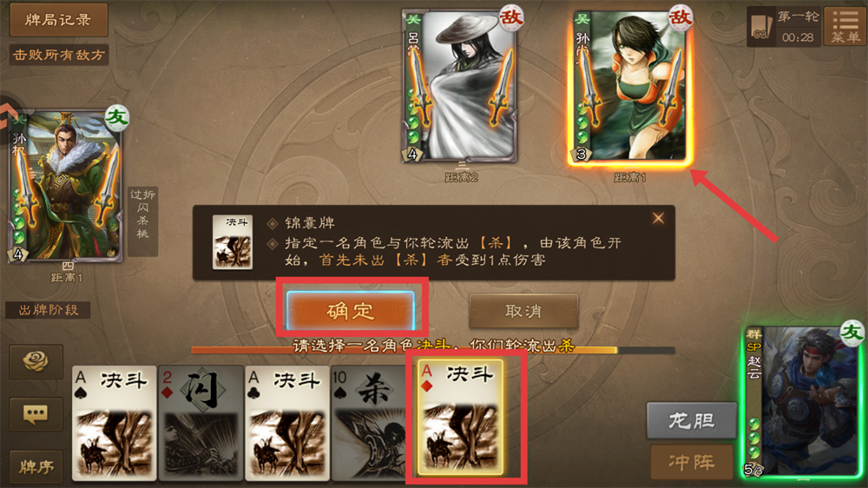Open the 菜单 menu icon
The height and width of the screenshot is (488, 868).
point(845,27)
